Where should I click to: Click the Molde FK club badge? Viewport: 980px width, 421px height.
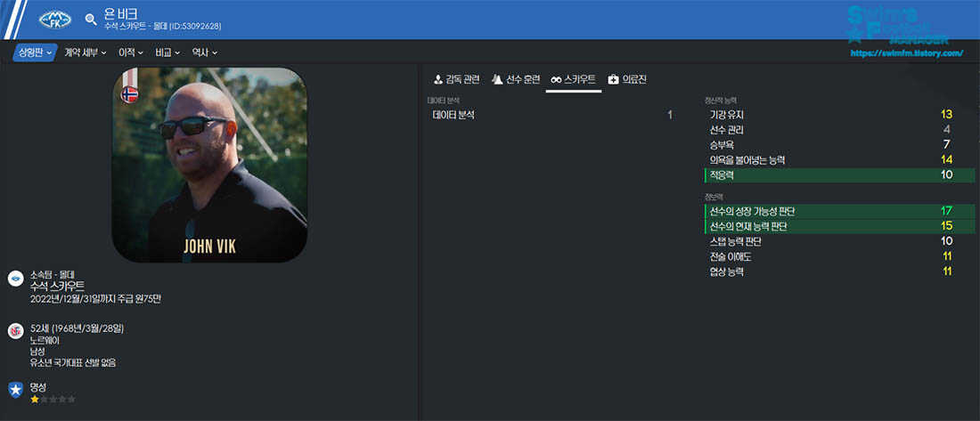55,20
